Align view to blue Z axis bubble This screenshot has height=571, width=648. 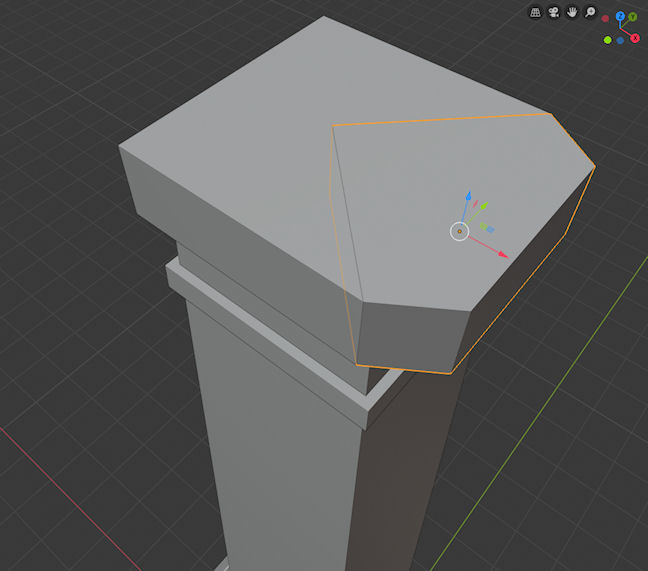coord(620,17)
